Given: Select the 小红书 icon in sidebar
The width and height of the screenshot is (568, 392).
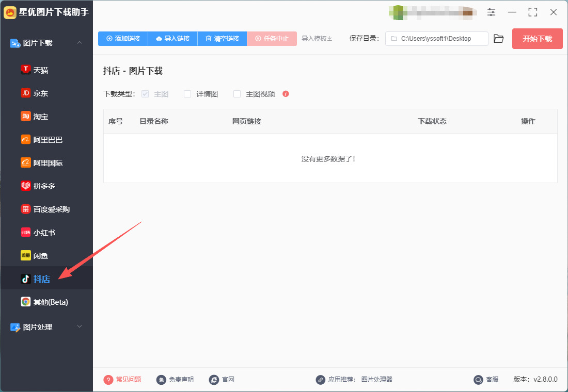Looking at the screenshot, I should (25, 233).
